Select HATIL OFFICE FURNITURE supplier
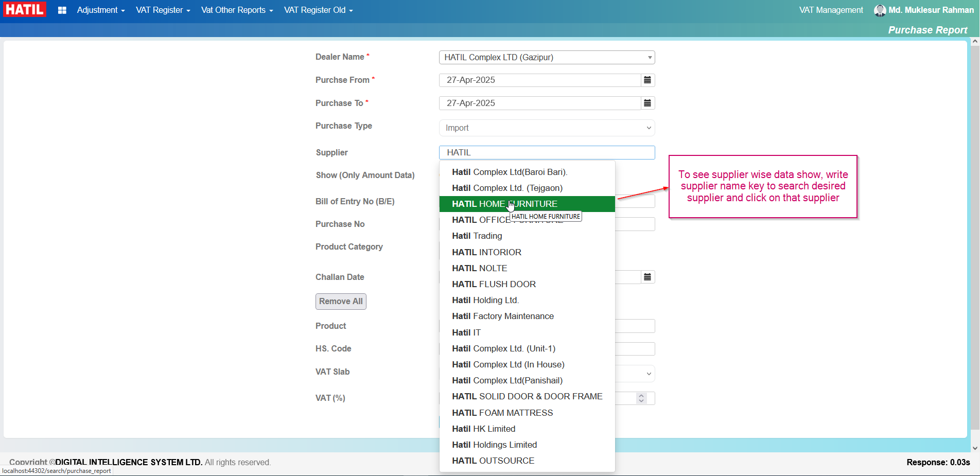This screenshot has height=476, width=980. click(x=527, y=220)
